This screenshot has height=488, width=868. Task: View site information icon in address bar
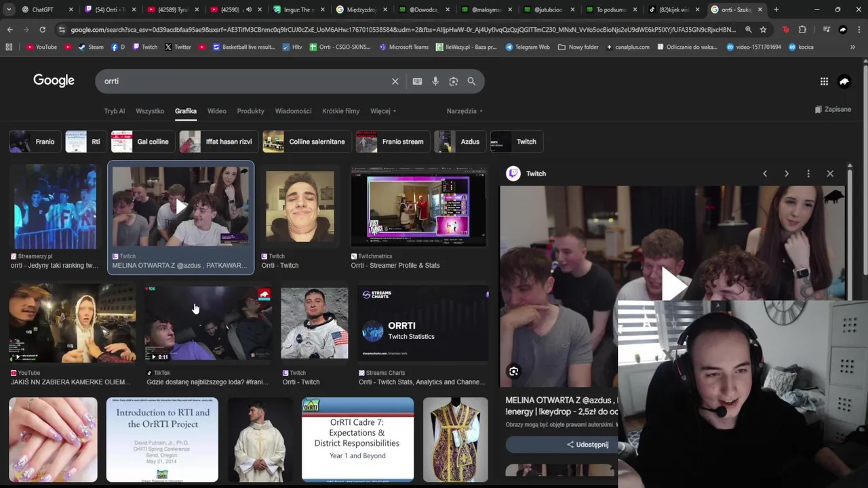coord(62,30)
